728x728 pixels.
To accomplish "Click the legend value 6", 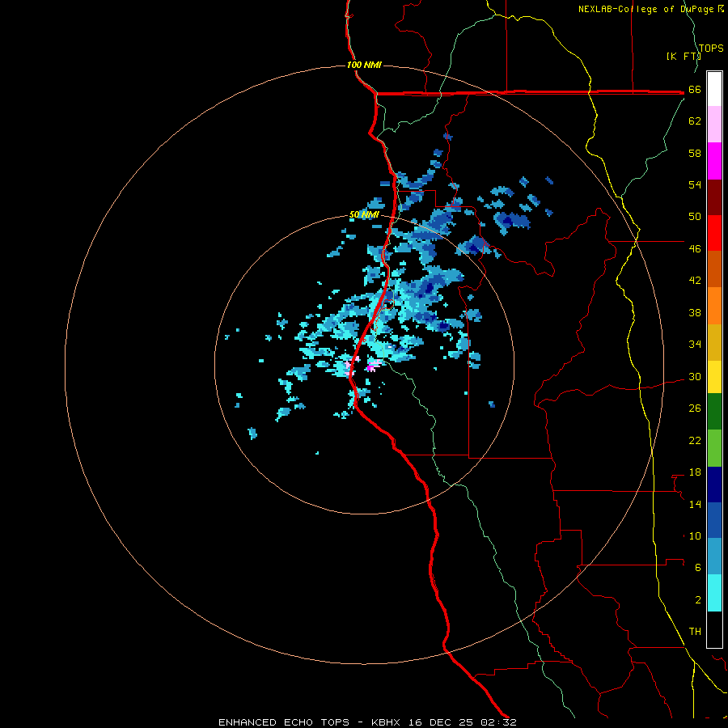I will [698, 567].
